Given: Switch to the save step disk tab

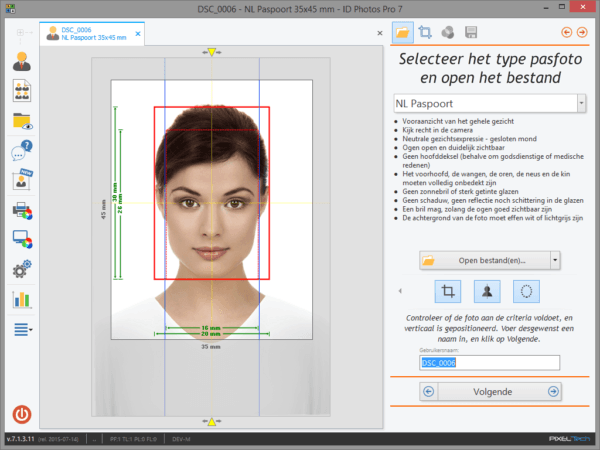Looking at the screenshot, I should [x=471, y=32].
